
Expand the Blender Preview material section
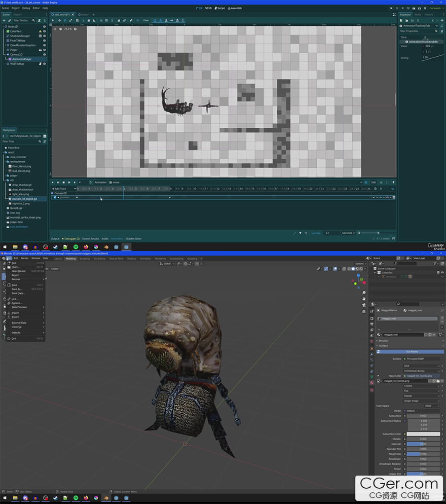[383, 341]
